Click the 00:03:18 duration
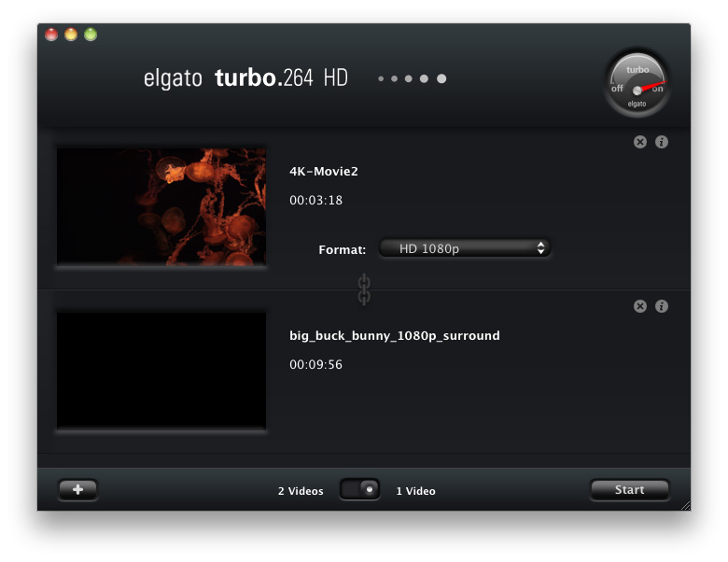The image size is (728, 562). pyautogui.click(x=315, y=200)
